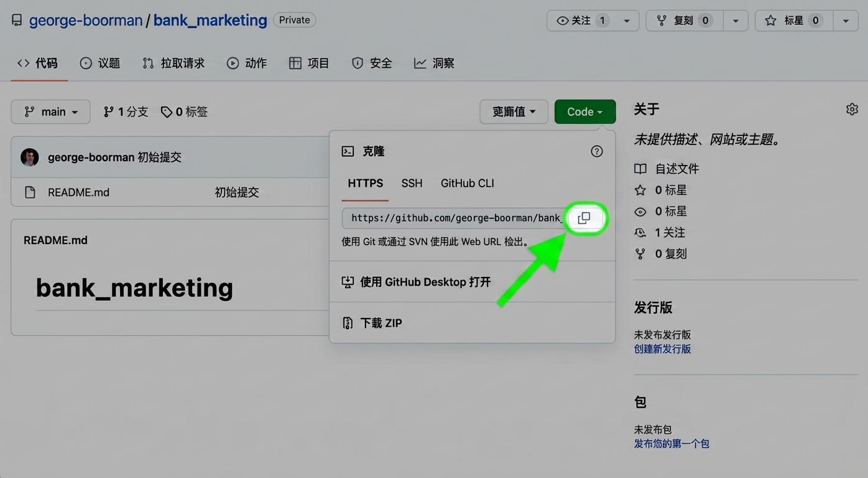Click the README.md panel heading
Image resolution: width=868 pixels, height=478 pixels.
coord(55,240)
